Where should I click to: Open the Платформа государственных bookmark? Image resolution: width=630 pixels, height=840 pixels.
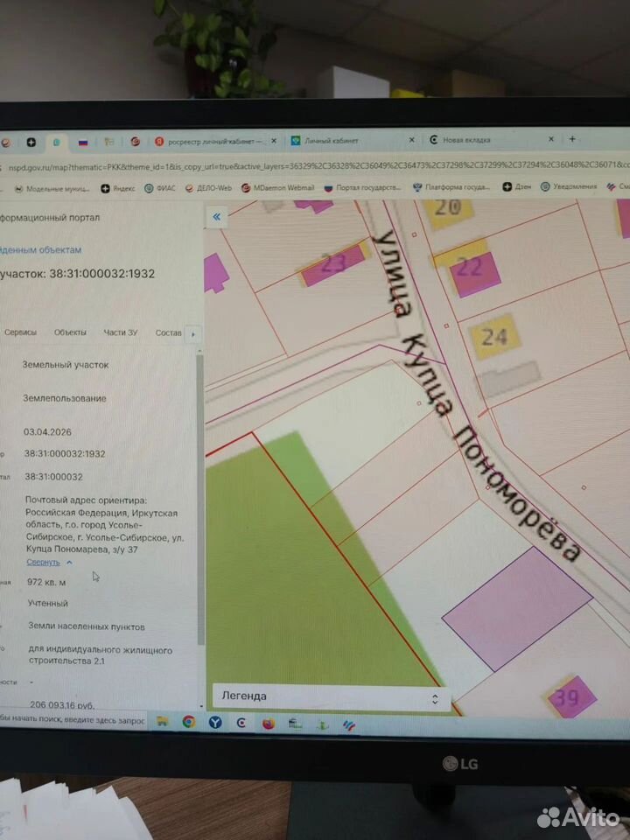click(x=451, y=187)
